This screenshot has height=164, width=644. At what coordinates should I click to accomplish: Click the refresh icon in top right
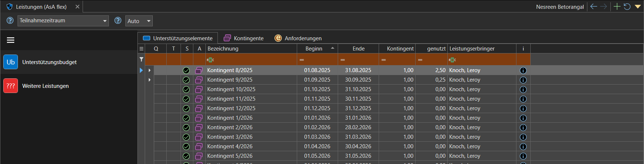[627, 7]
